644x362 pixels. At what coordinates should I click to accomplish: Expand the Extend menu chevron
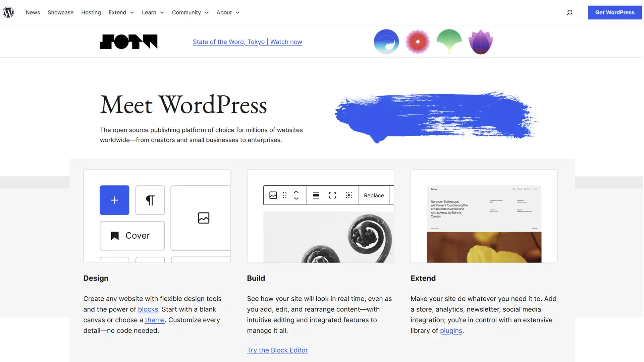point(132,13)
